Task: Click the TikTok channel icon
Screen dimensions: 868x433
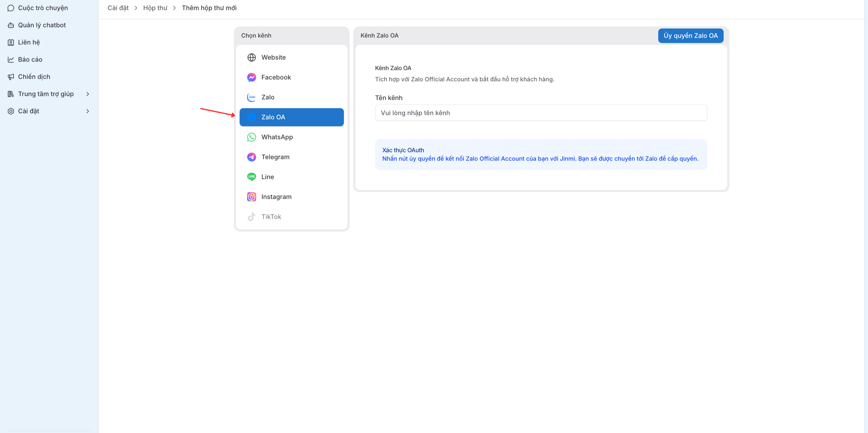Action: click(x=251, y=216)
